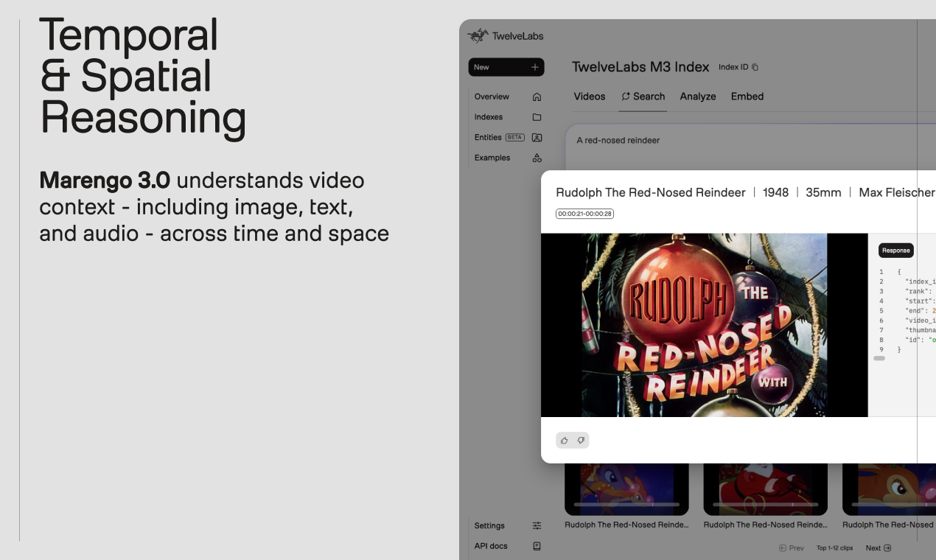Click the Indexes folder icon

click(537, 116)
